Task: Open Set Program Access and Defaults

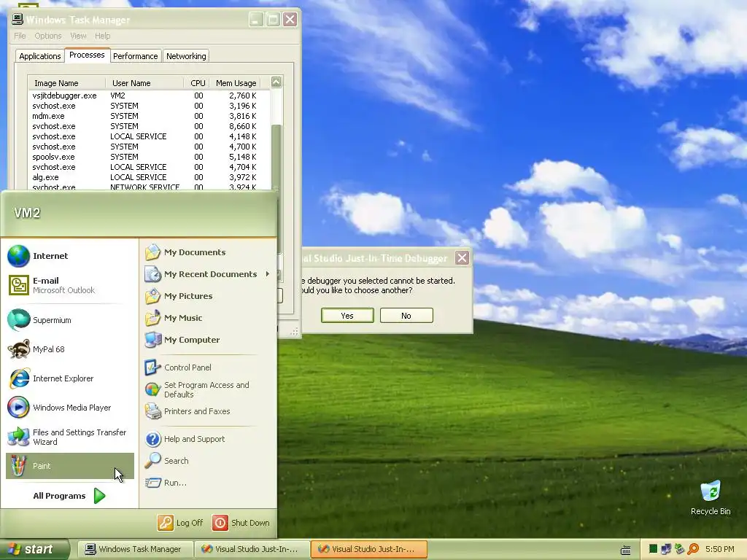Action: tap(208, 389)
